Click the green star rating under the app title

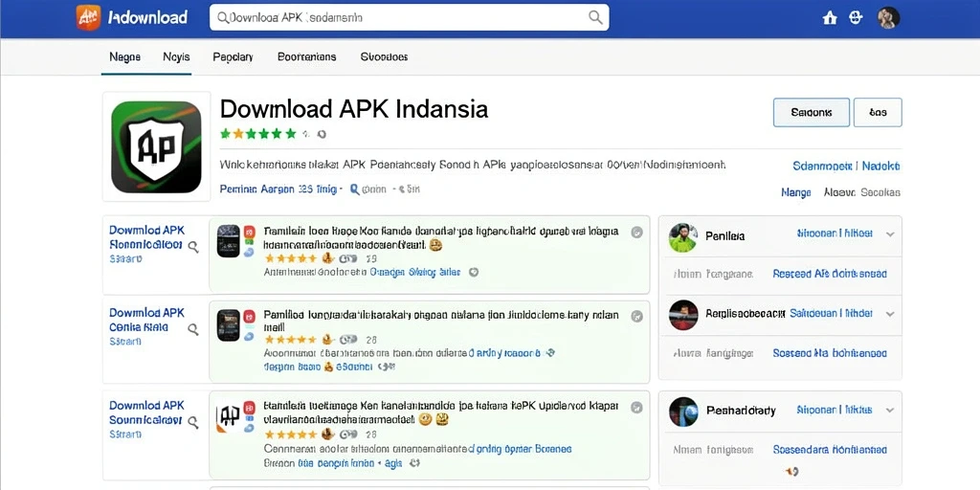coord(258,133)
